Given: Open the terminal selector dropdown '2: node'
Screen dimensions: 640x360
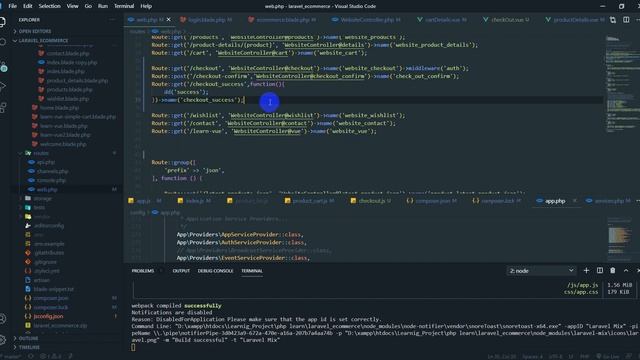Looking at the screenshot, I should tap(541, 271).
